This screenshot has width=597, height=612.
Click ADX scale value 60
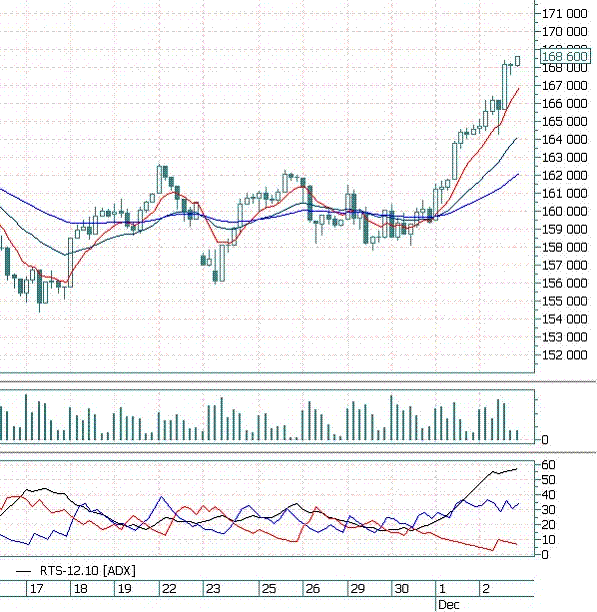(548, 464)
